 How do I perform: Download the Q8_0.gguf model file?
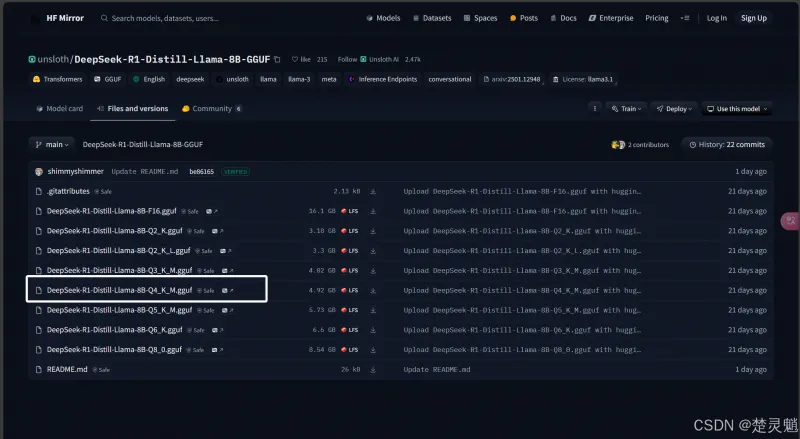tap(373, 349)
